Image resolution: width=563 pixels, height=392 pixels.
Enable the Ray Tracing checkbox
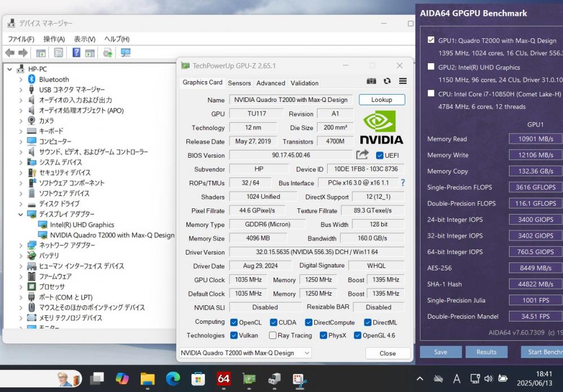(272, 335)
